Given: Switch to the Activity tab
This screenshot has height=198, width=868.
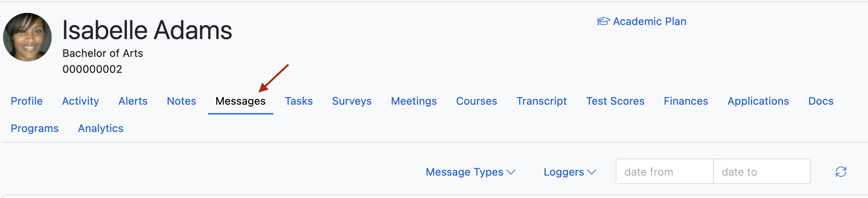Looking at the screenshot, I should [81, 101].
